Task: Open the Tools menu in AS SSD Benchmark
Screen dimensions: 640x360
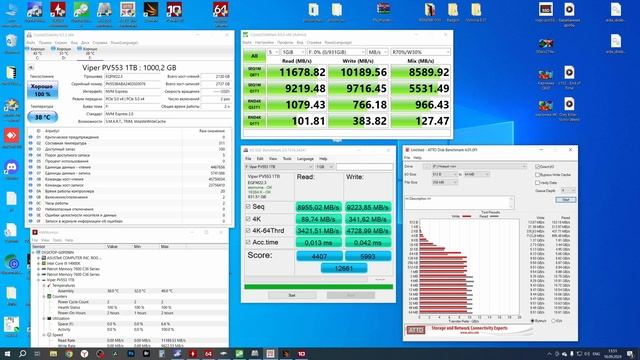Action: (x=287, y=159)
